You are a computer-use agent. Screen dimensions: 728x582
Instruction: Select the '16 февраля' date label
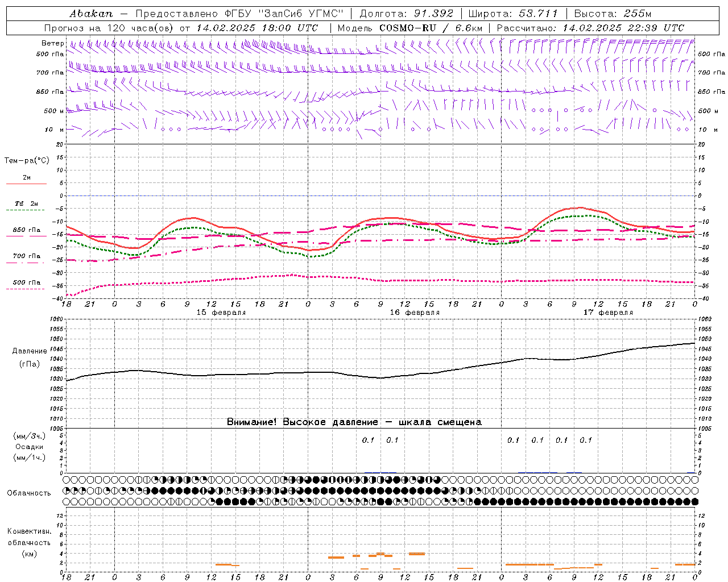coord(415,313)
